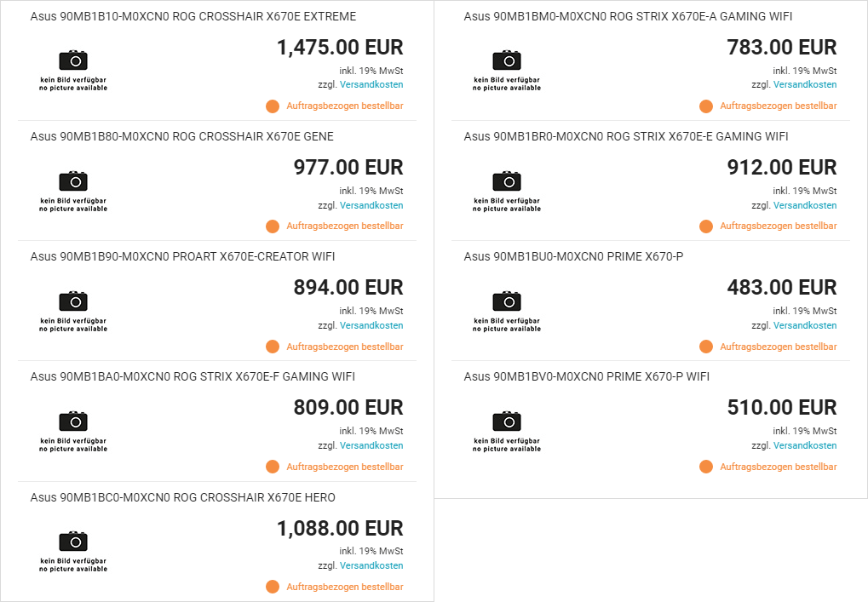Open Versandkosten link under the 1,088.00 EUR price
This screenshot has height=602, width=868.
tap(371, 565)
